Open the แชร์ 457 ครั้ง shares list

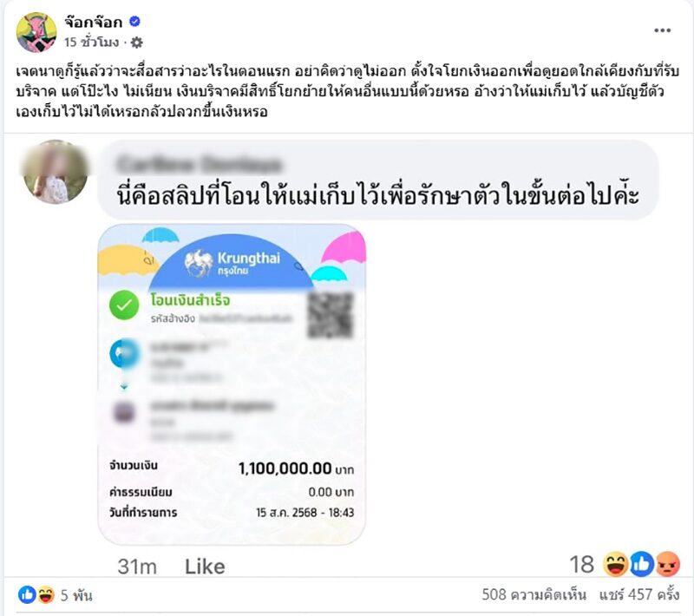(x=639, y=595)
